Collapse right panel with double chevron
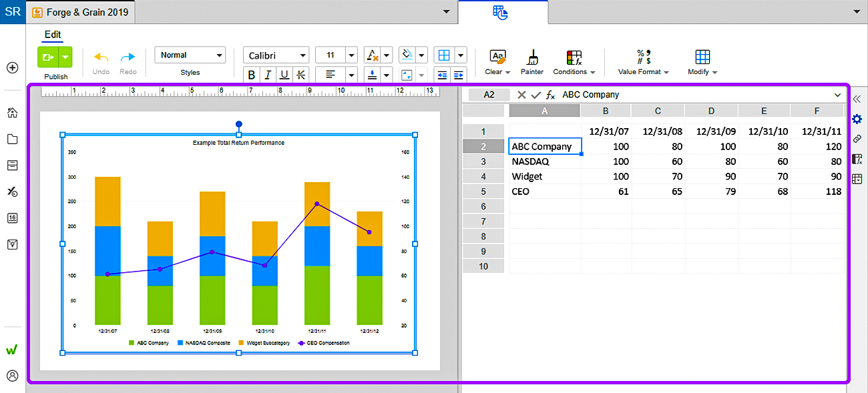Screen dimensions: 868x393 click(857, 99)
